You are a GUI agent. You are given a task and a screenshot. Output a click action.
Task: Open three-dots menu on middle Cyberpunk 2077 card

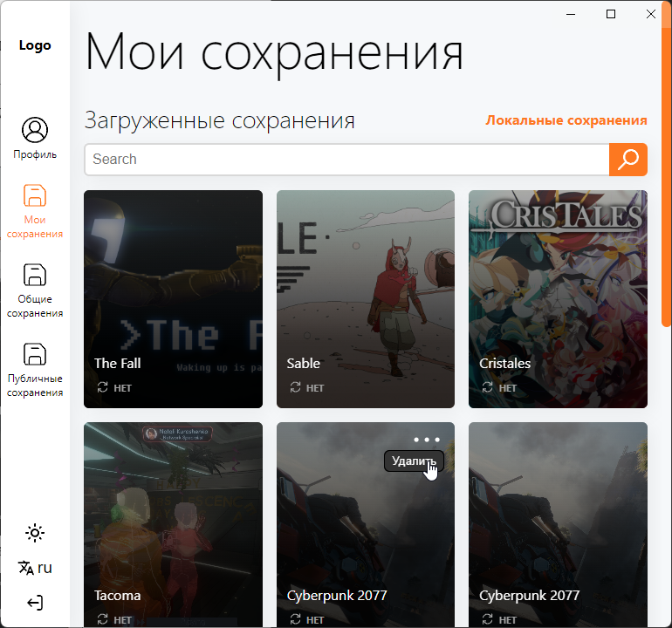pos(427,440)
